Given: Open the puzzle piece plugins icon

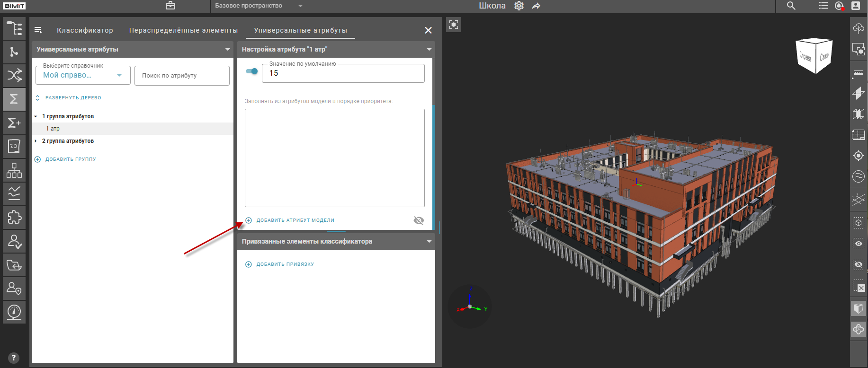Looking at the screenshot, I should (x=14, y=217).
